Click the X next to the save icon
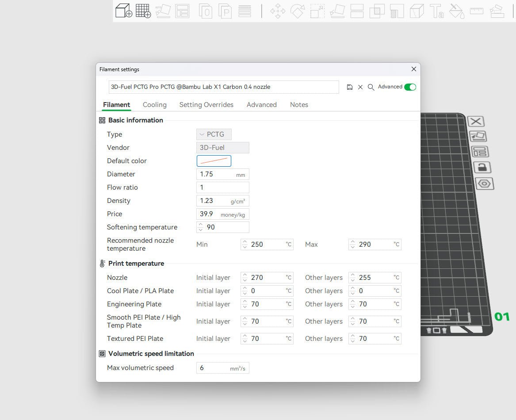The width and height of the screenshot is (516, 420). (360, 87)
